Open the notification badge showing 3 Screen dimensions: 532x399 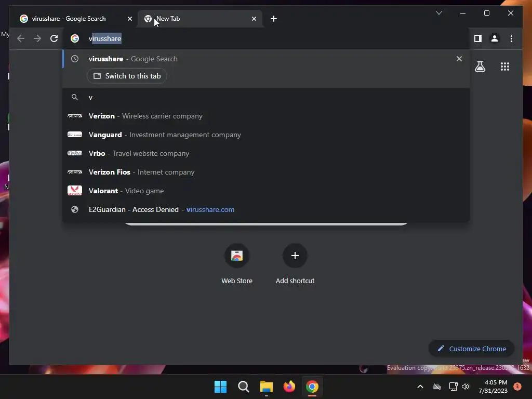[517, 387]
